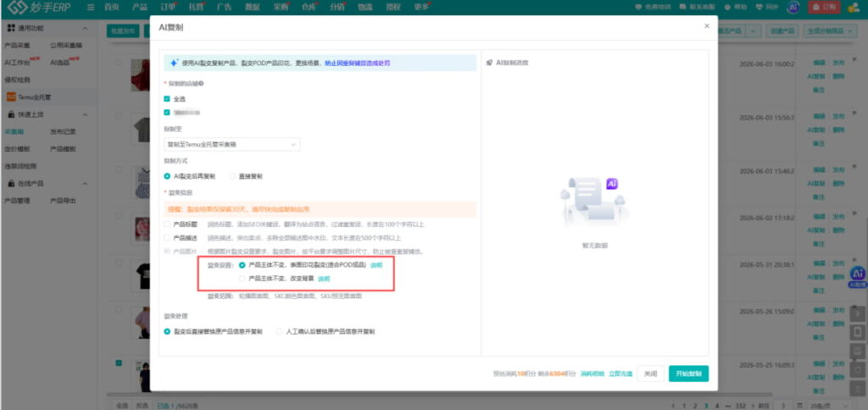Image resolution: width=868 pixels, height=410 pixels.
Task: Toggle the checked row checkbox in the product list
Action: coord(119,363)
